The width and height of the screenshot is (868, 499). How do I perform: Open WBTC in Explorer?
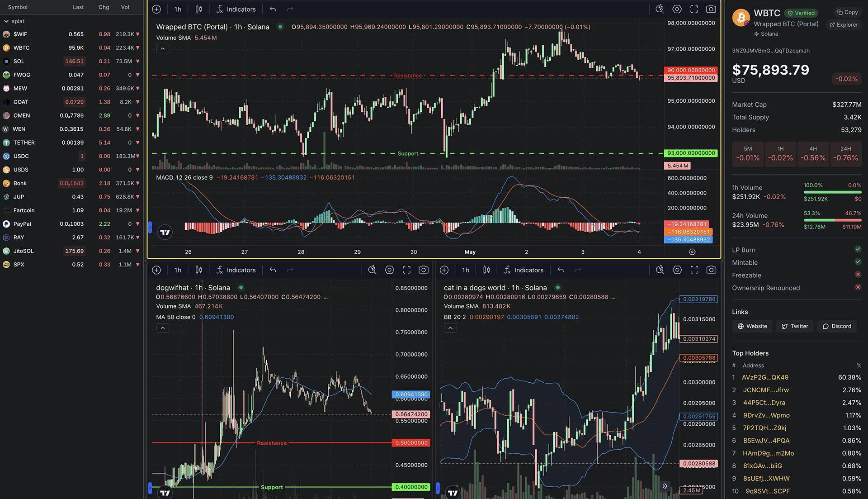(x=844, y=25)
